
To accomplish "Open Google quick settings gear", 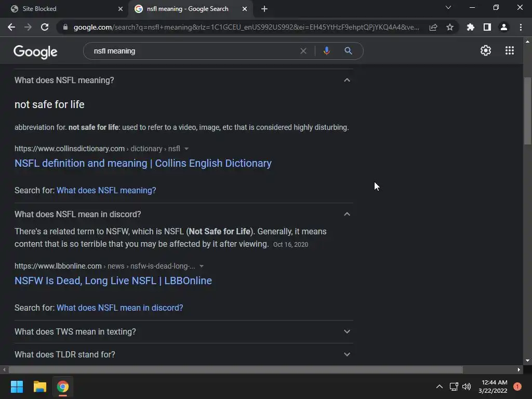I will click(x=486, y=50).
